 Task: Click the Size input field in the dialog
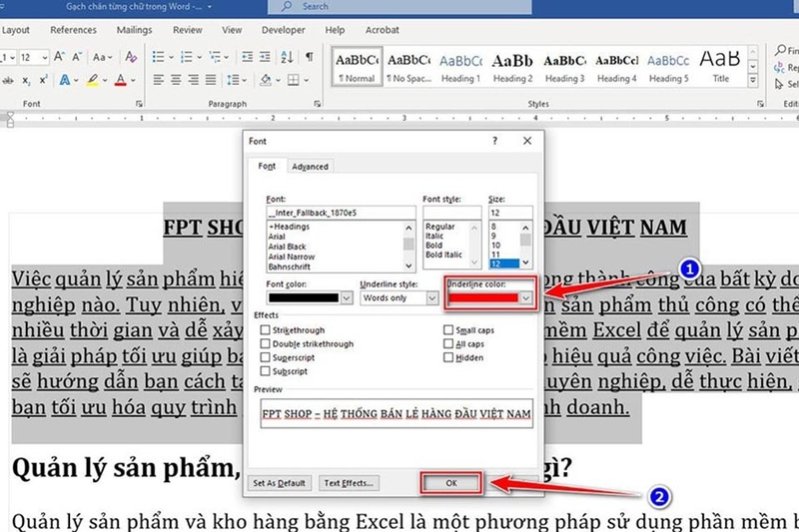(510, 213)
